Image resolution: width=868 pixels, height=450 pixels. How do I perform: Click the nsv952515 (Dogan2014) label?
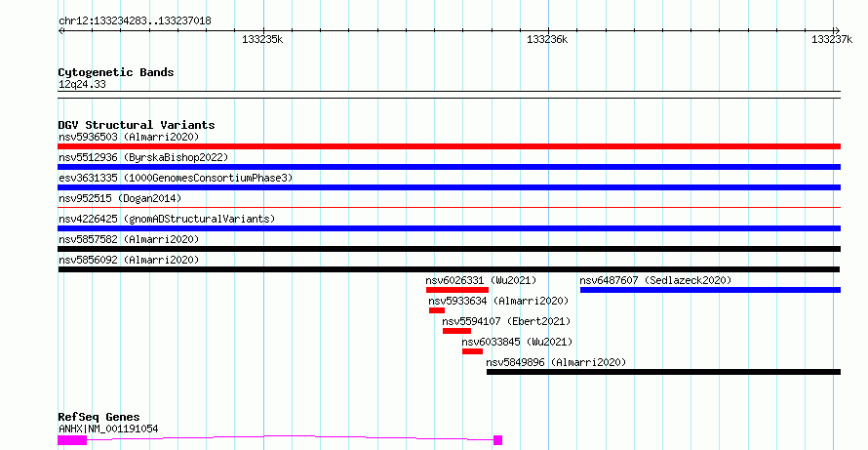120,198
